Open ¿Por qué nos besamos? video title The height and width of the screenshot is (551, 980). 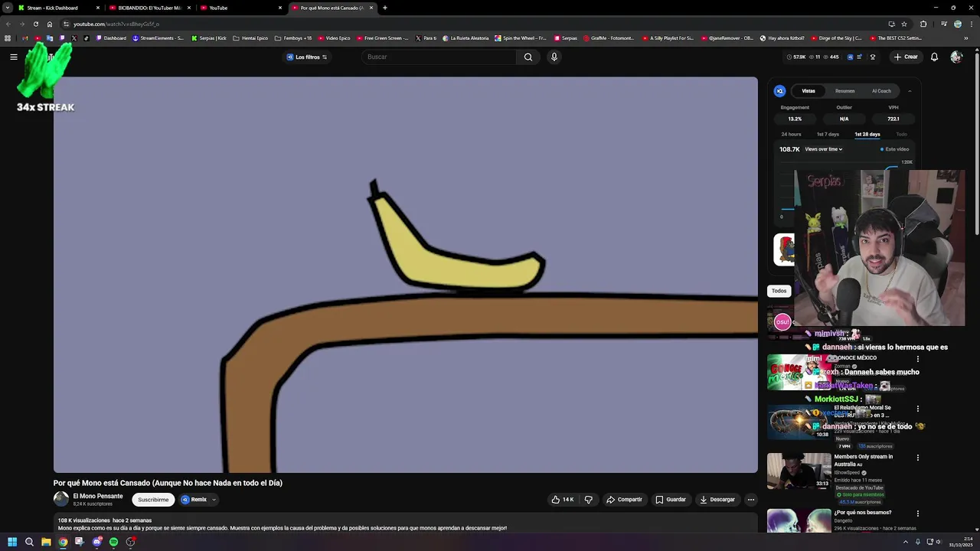[x=863, y=513]
